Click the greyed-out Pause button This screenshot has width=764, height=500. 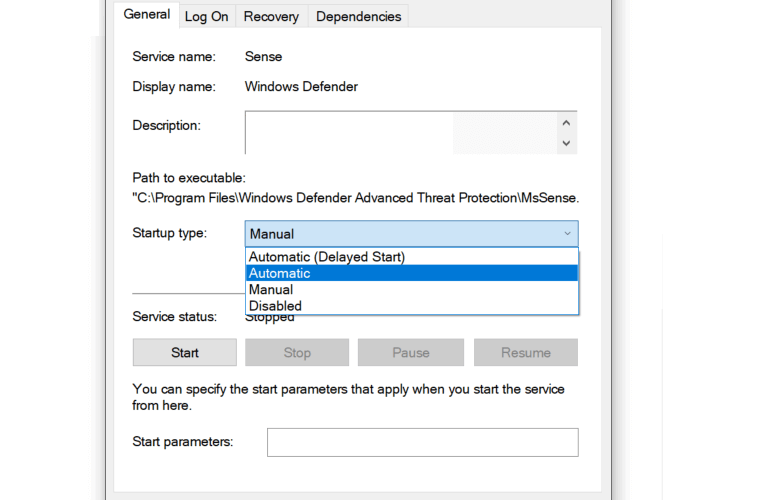tap(411, 352)
